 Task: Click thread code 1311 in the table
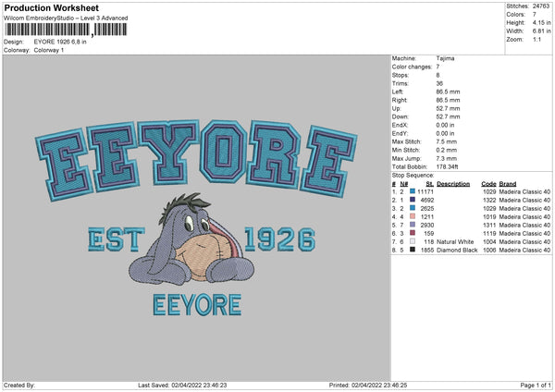489,225
